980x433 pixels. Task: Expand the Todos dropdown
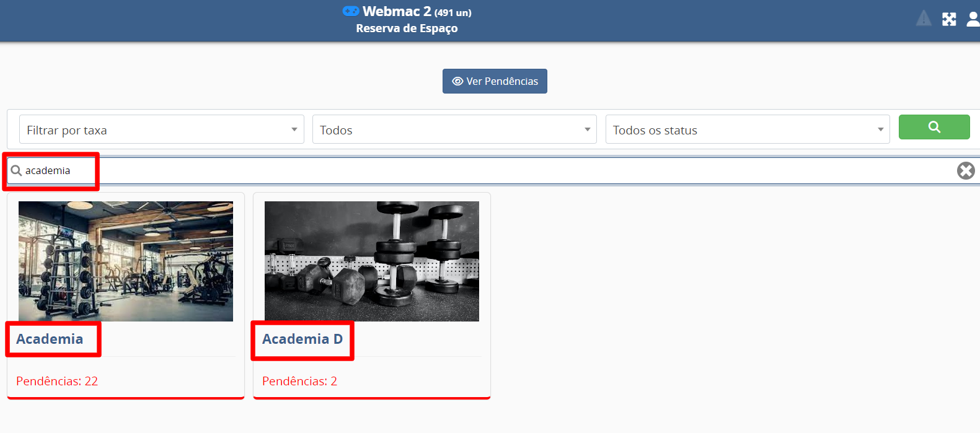click(454, 129)
